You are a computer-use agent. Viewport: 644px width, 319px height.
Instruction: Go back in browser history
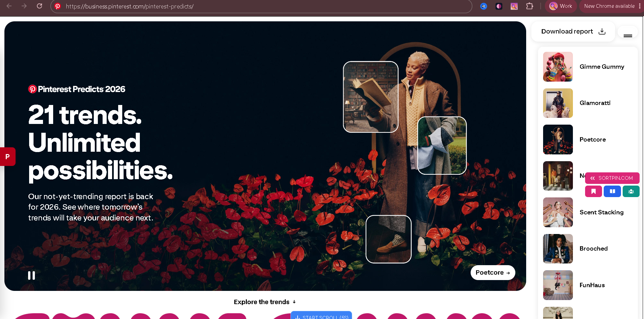coord(9,6)
